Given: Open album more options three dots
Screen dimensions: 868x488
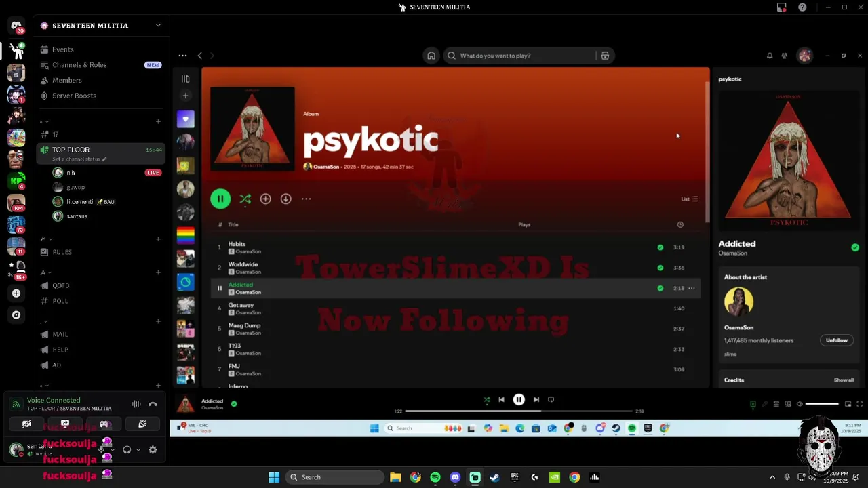Looking at the screenshot, I should click(x=307, y=199).
